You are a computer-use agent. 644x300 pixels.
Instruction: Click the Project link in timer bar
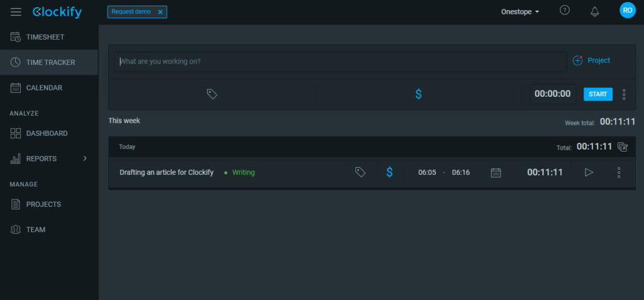tap(599, 60)
